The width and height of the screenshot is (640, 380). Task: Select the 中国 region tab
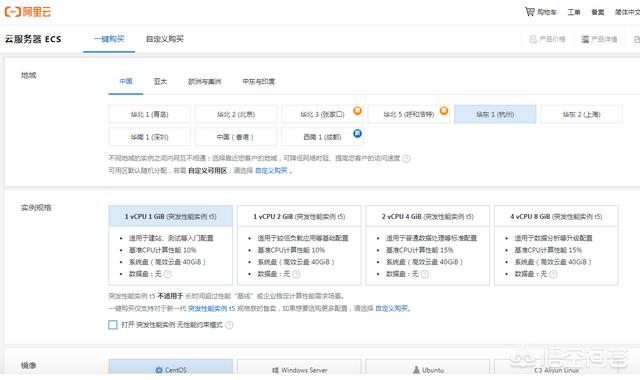126,81
